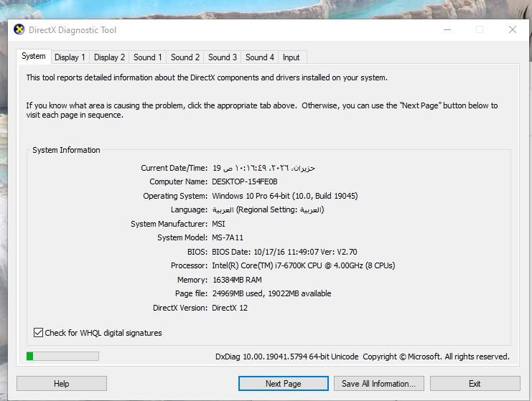Click the DirectX Diagnostic Tool title icon
The image size is (532, 401).
pos(19,30)
